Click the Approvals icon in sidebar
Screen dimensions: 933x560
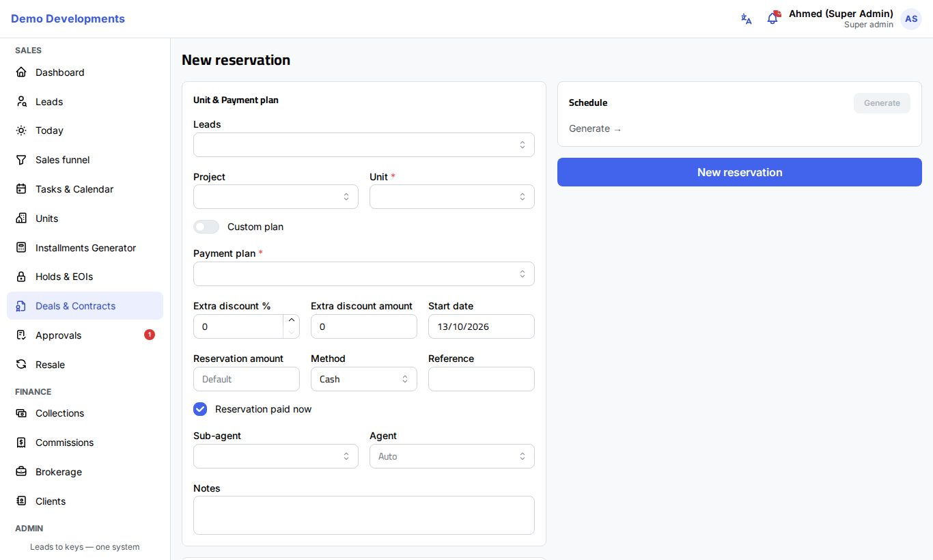point(21,335)
